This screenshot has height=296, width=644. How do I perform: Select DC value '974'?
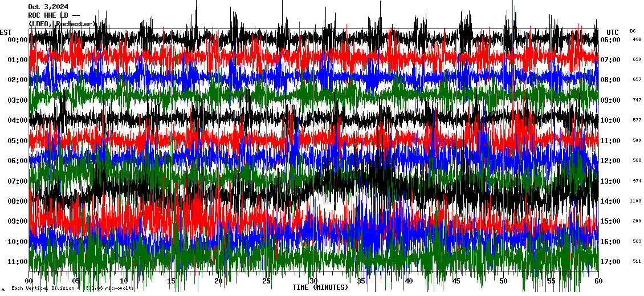[637, 181]
